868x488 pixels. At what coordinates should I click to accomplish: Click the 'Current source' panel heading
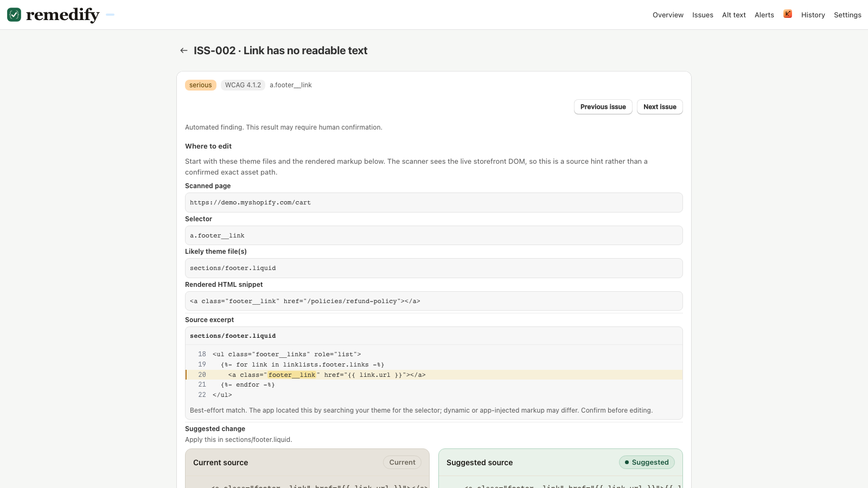(x=221, y=463)
